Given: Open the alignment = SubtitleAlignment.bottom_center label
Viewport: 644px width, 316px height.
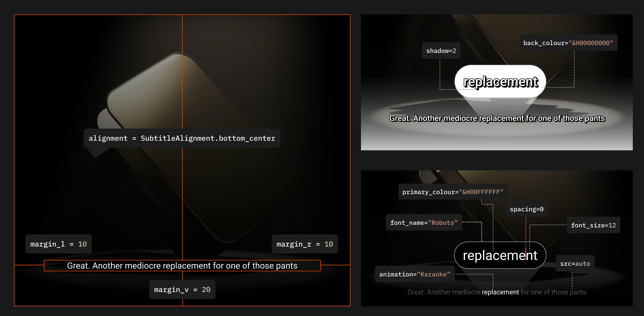Looking at the screenshot, I should pos(182,138).
